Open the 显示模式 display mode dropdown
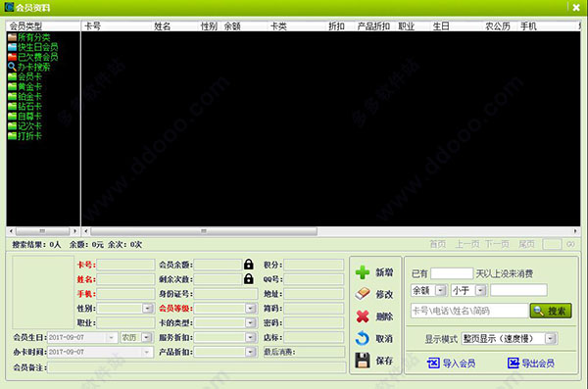The height and width of the screenshot is (389, 588). (x=551, y=339)
